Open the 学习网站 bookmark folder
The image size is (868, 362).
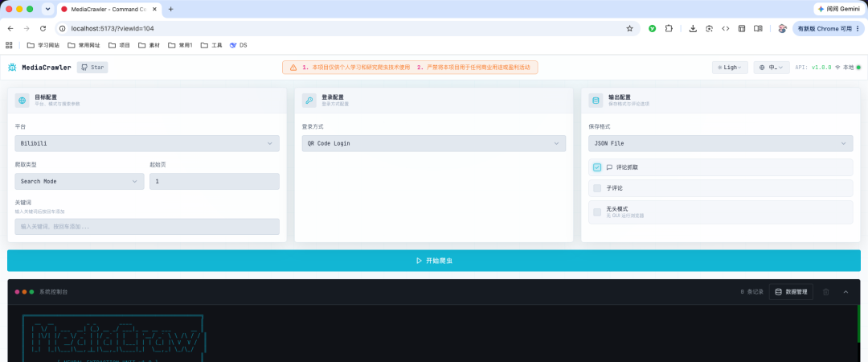point(43,45)
